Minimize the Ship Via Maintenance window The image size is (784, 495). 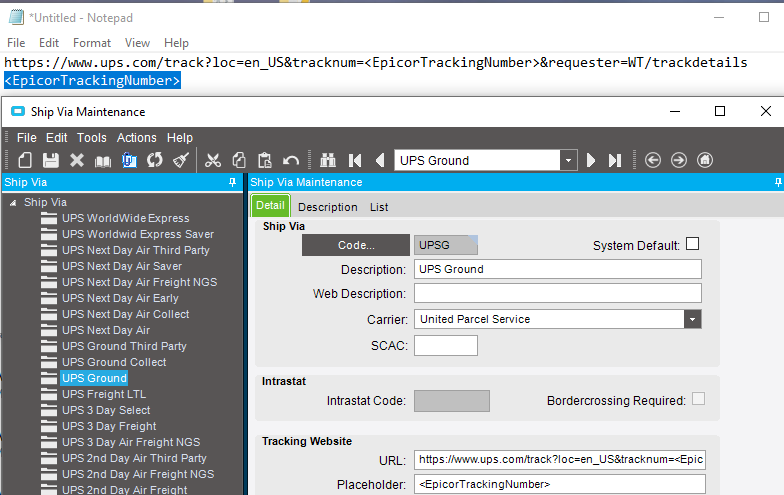675,111
